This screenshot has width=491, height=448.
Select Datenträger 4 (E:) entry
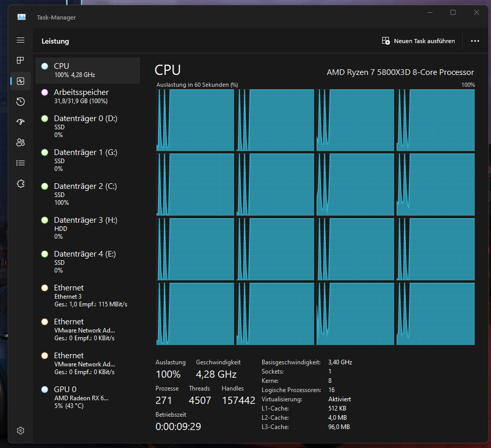(x=88, y=262)
